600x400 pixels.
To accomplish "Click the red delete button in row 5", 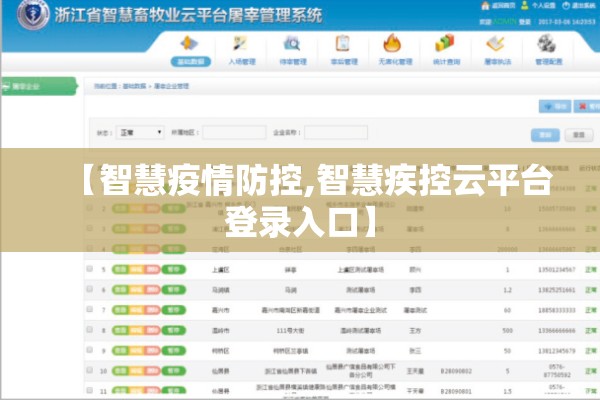I will 152,269.
